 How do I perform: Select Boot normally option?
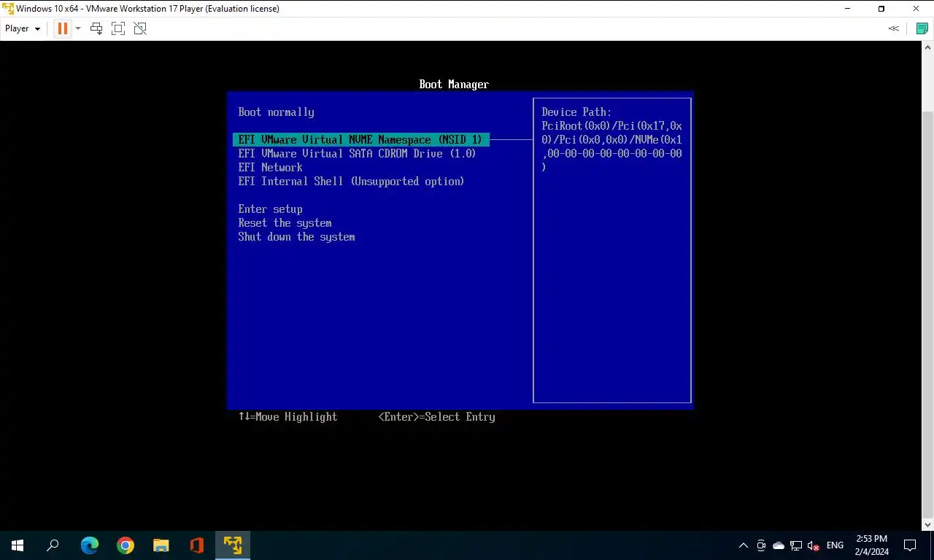click(x=276, y=112)
